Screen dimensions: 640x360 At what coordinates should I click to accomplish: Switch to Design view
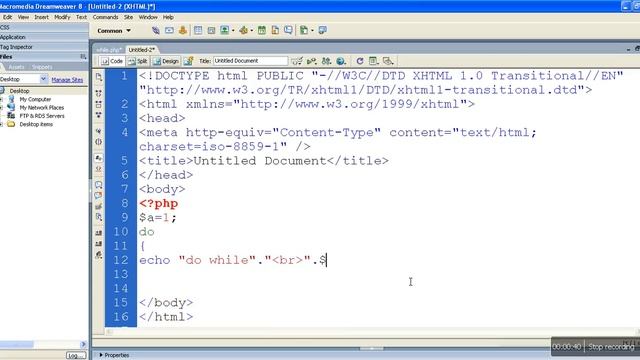pos(165,61)
